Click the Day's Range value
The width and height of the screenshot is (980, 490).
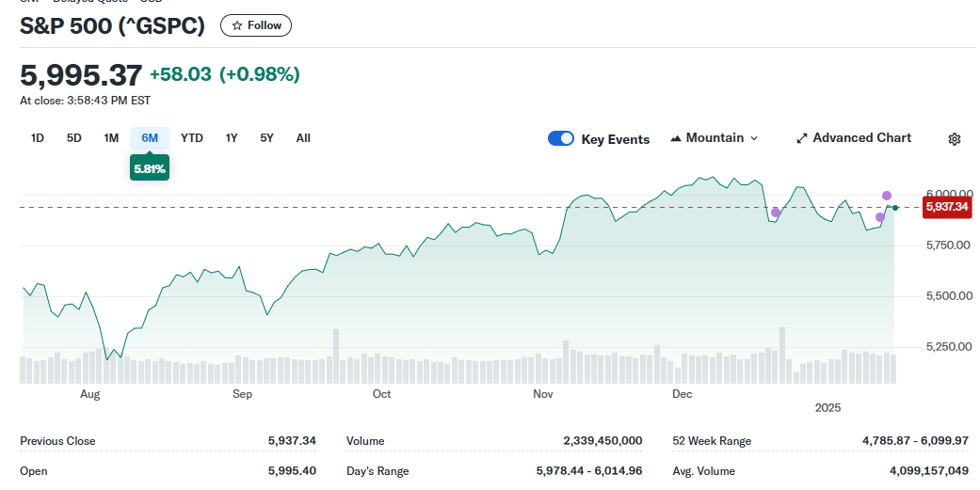(588, 470)
